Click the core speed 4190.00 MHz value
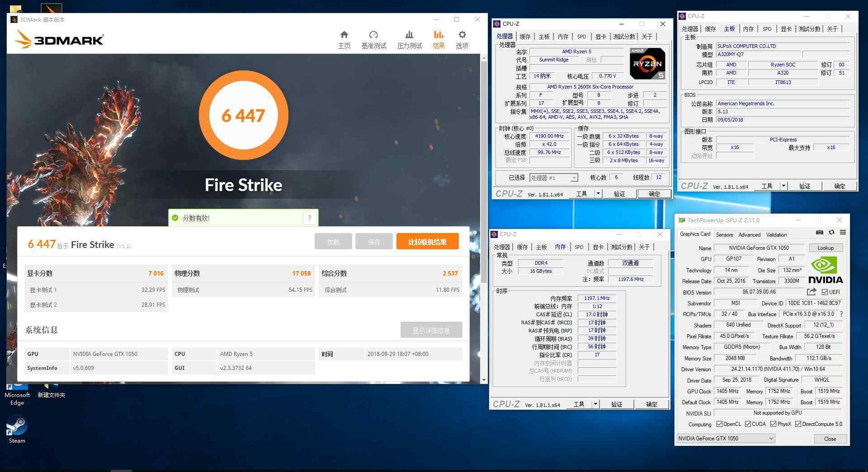Screen dimensions: 868x472 (x=549, y=136)
